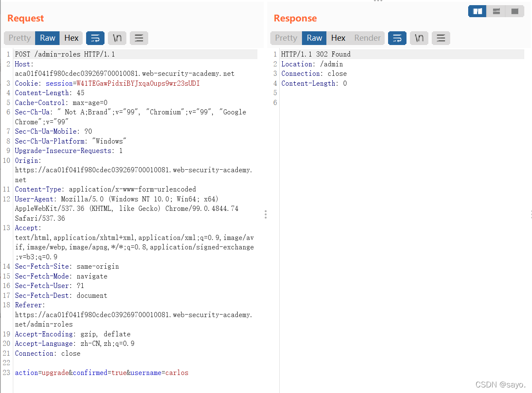The image size is (532, 393).
Task: Click request body action=upgrade parameter
Action: [x=42, y=373]
